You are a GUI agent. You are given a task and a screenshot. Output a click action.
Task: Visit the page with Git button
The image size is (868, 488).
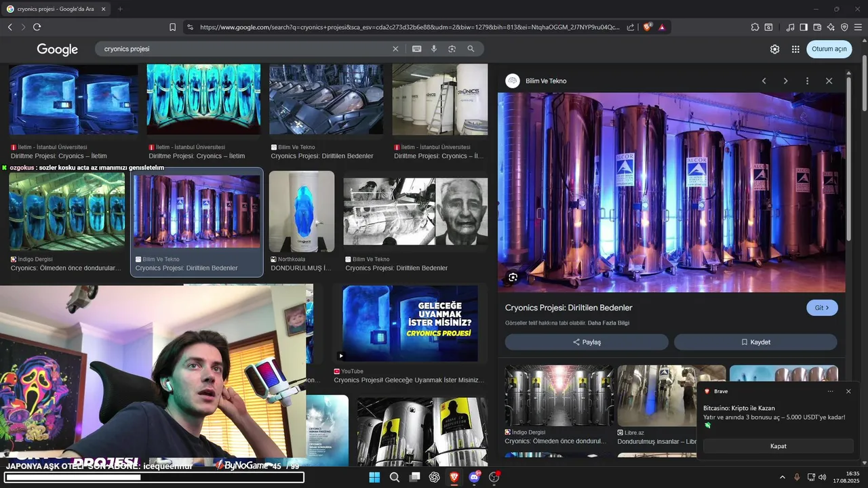point(822,308)
